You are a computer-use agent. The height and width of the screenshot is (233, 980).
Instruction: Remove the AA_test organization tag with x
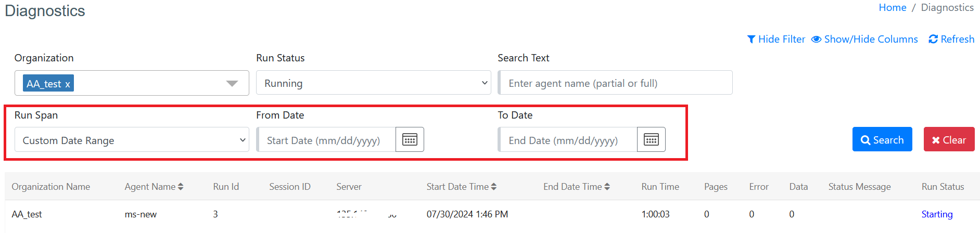point(68,84)
